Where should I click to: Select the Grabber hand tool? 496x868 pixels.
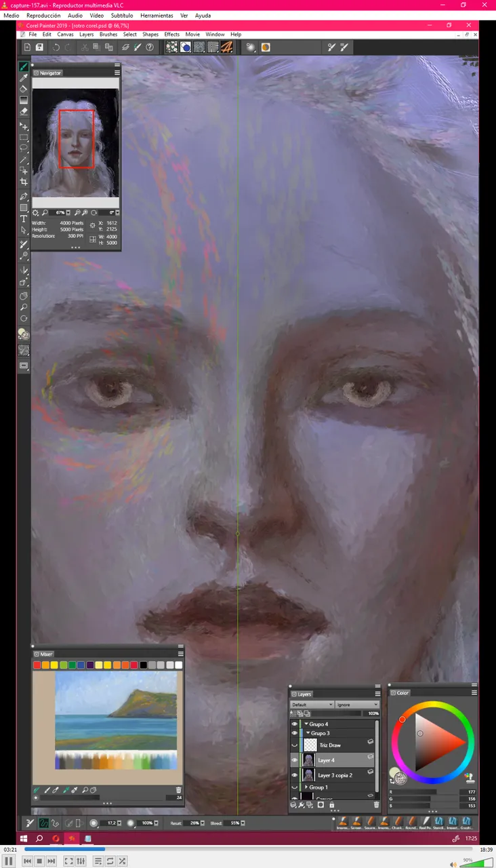click(24, 296)
